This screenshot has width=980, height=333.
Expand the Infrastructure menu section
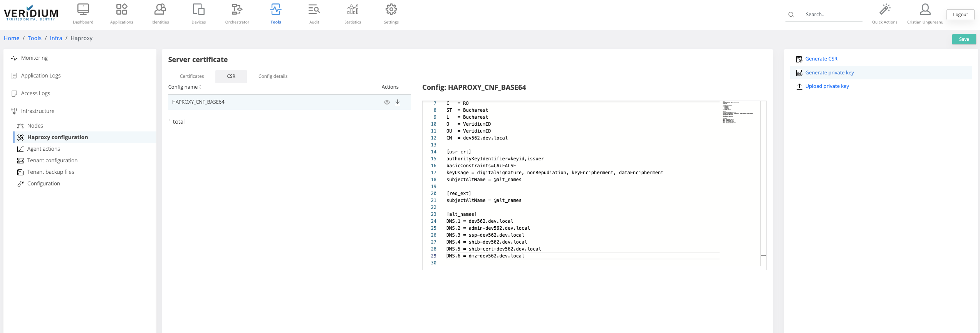coord(37,111)
